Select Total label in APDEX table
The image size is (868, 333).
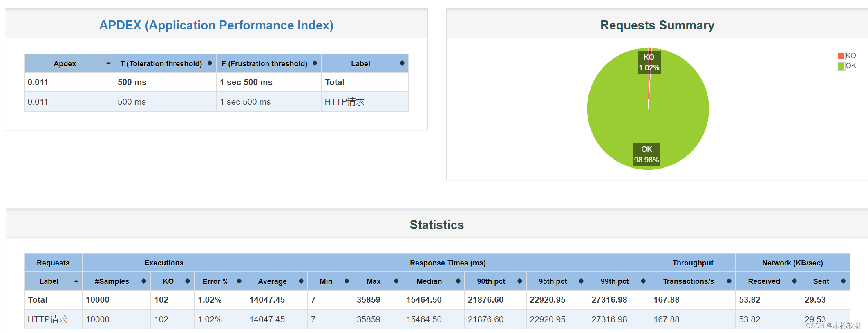pyautogui.click(x=335, y=82)
